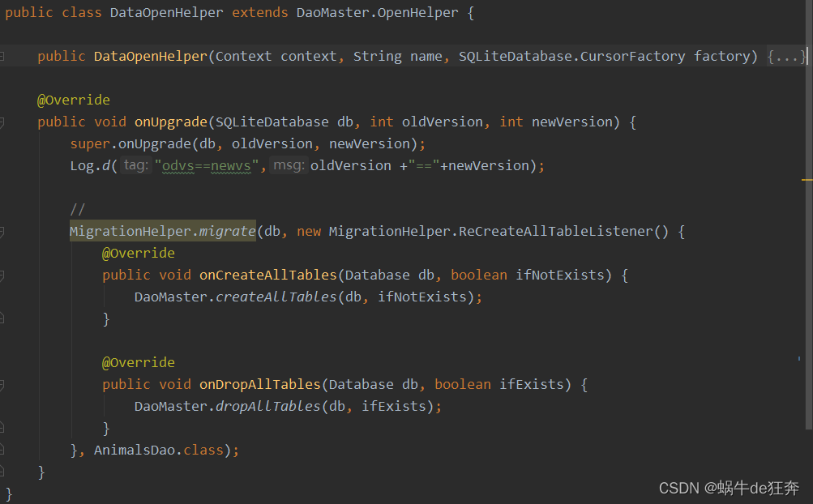Click 'void' keyword in onUpgrade declaration
The height and width of the screenshot is (504, 813).
coord(110,122)
